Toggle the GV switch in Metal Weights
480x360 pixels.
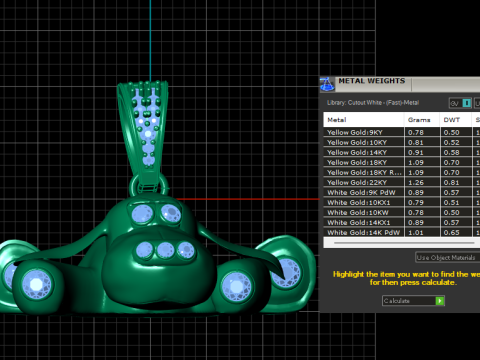pos(460,103)
